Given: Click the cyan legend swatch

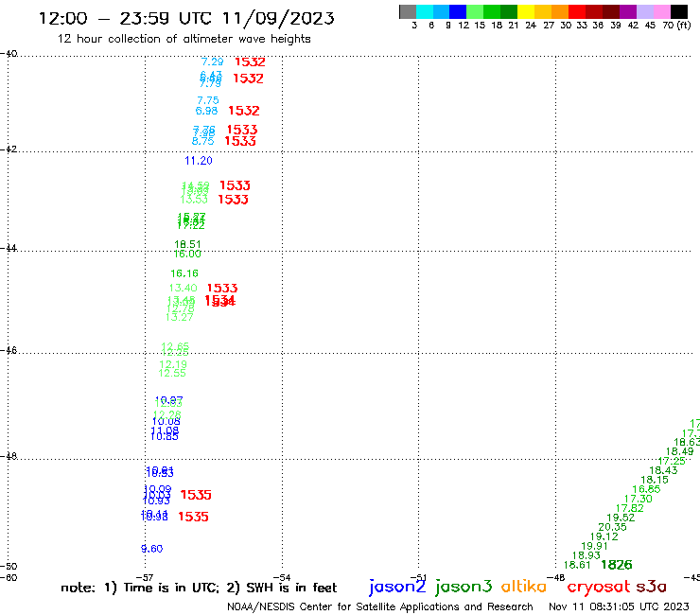Looking at the screenshot, I should tap(425, 11).
